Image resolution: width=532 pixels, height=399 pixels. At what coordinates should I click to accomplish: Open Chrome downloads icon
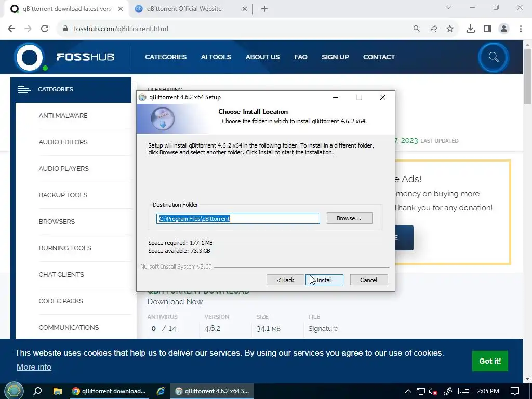pos(471,29)
